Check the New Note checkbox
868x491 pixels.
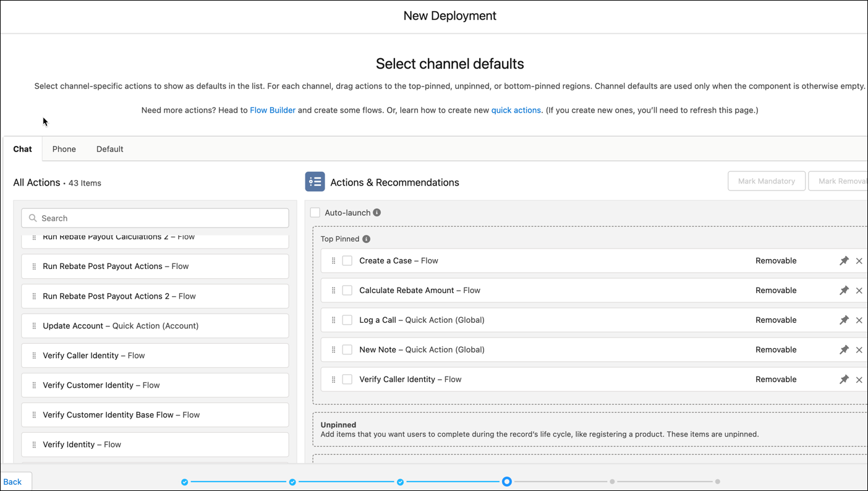click(347, 349)
